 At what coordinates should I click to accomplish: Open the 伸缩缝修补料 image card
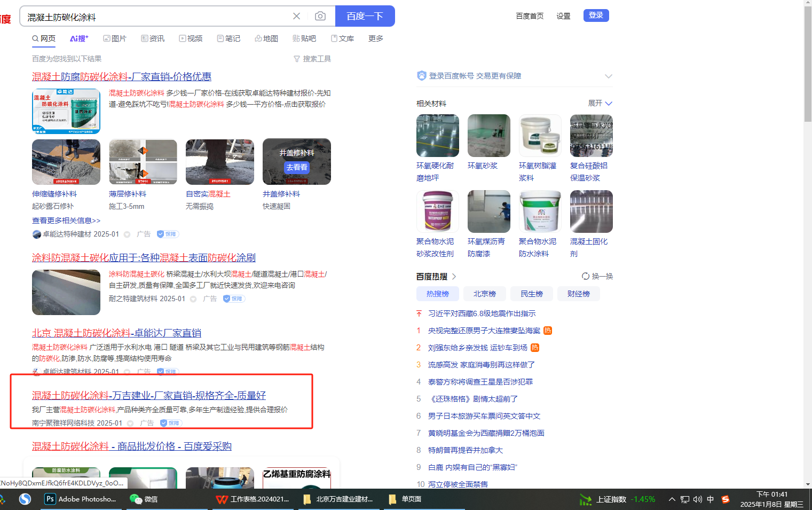point(66,162)
